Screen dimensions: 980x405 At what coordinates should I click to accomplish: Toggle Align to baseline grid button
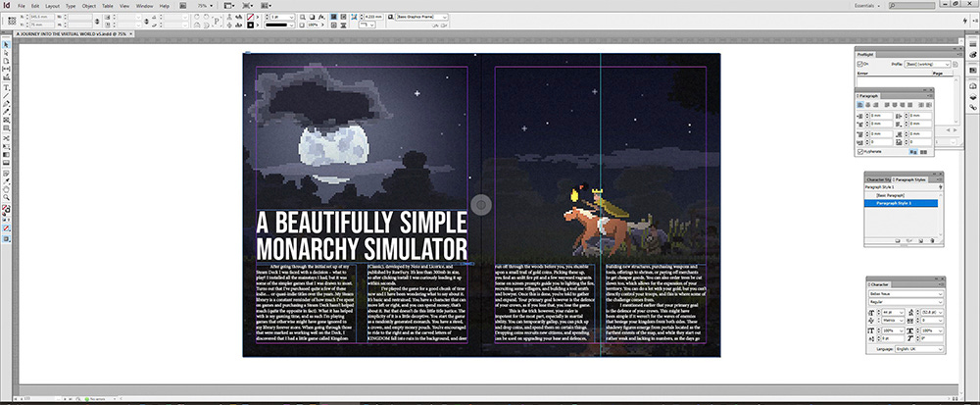[924, 152]
